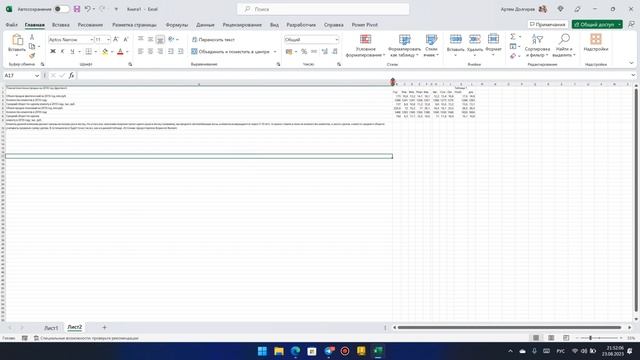The height and width of the screenshot is (360, 640).
Task: Click the Increase Decimal icon
Action: pyautogui.click(x=324, y=51)
